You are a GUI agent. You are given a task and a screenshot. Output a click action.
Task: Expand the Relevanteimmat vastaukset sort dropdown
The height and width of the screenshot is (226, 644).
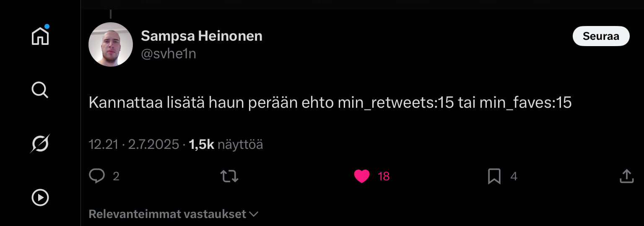[x=173, y=214]
